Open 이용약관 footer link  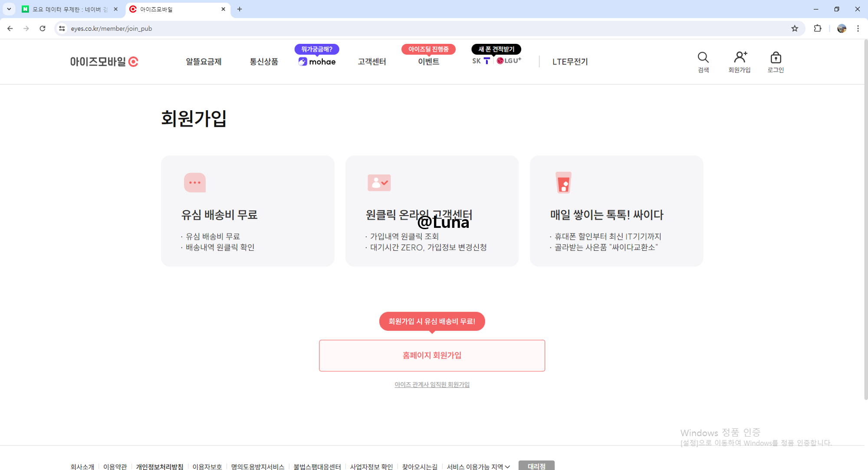click(115, 467)
